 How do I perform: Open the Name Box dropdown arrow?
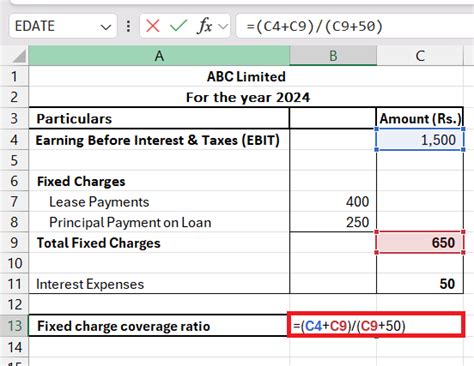coord(106,27)
